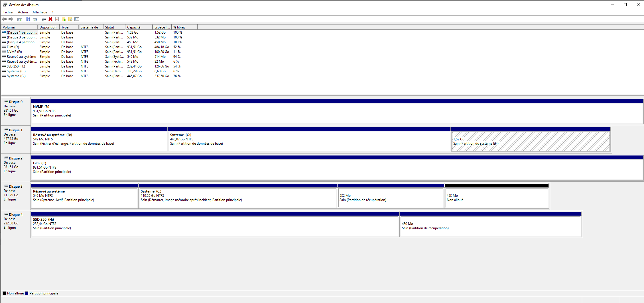Click the Back arrow toolbar icon

pyautogui.click(x=4, y=19)
